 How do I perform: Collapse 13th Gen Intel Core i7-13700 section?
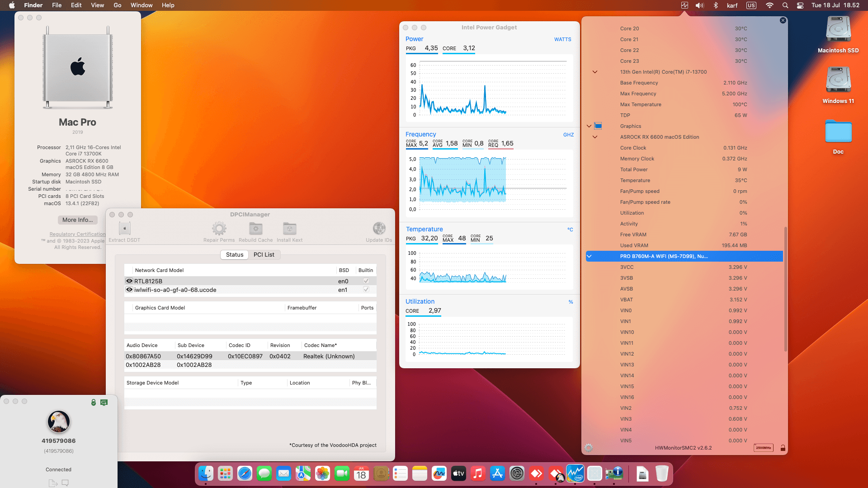pyautogui.click(x=595, y=72)
